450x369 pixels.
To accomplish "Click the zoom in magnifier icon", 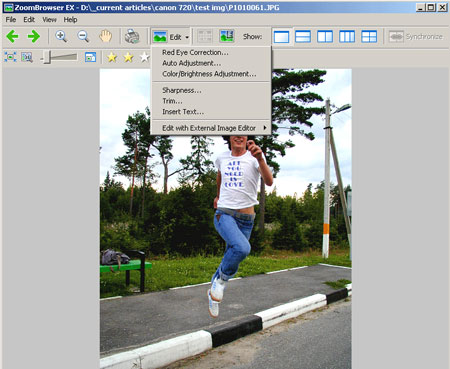I will 61,36.
